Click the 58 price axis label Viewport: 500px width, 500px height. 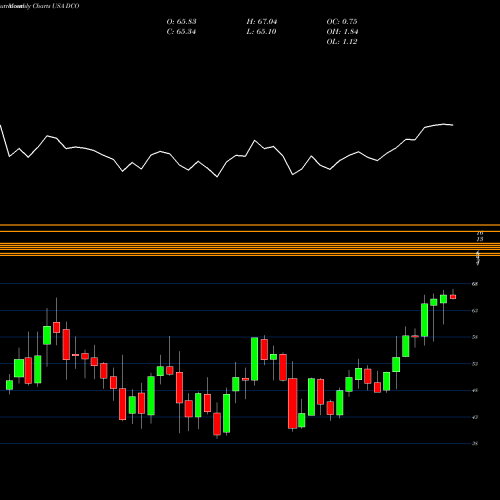tap(475, 337)
